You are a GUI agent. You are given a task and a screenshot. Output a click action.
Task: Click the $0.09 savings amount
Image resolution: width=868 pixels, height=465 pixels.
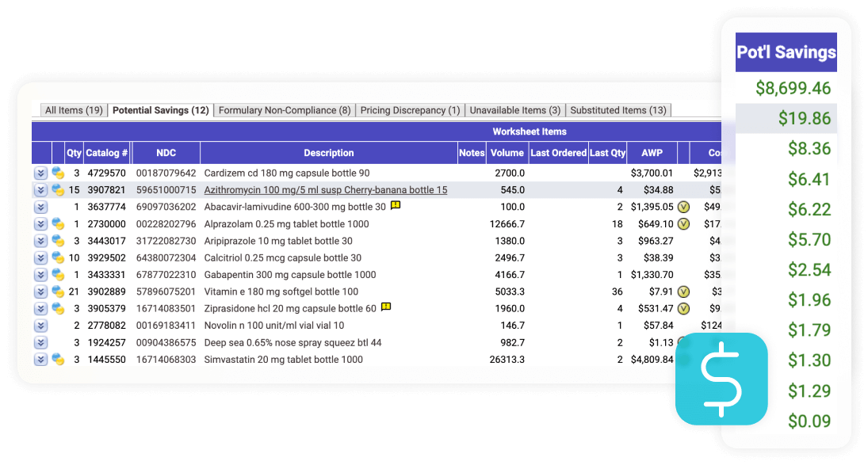[x=809, y=421]
